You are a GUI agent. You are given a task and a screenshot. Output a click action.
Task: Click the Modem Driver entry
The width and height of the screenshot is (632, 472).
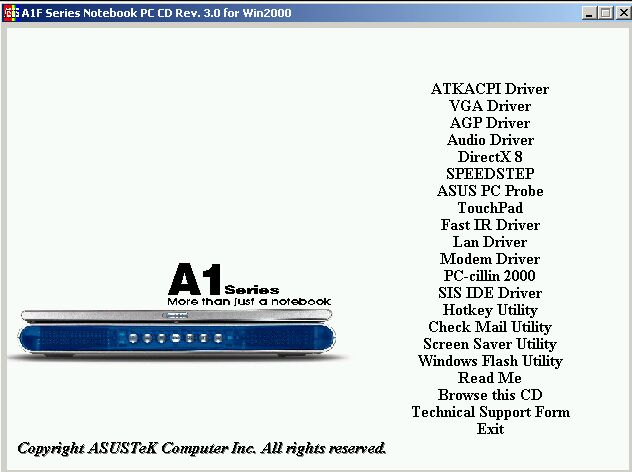coord(490,259)
